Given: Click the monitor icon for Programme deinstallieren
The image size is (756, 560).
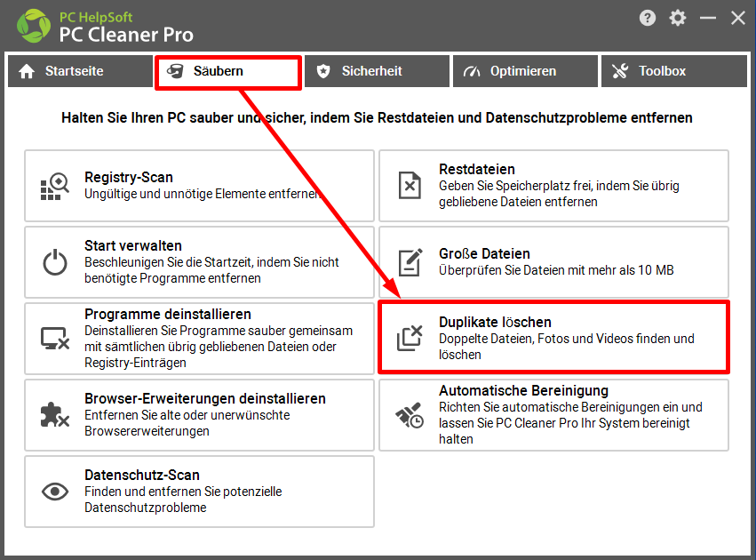Looking at the screenshot, I should pyautogui.click(x=55, y=339).
